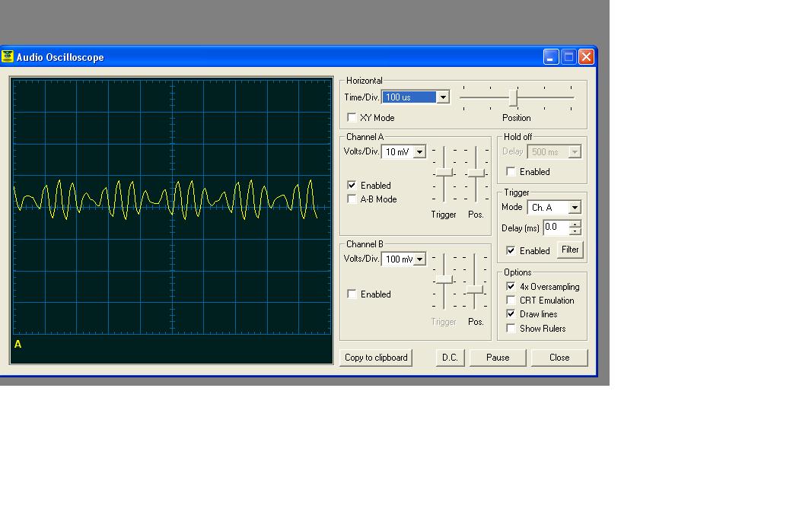Pause the oscilloscope display
812x528 pixels.
[x=498, y=358]
